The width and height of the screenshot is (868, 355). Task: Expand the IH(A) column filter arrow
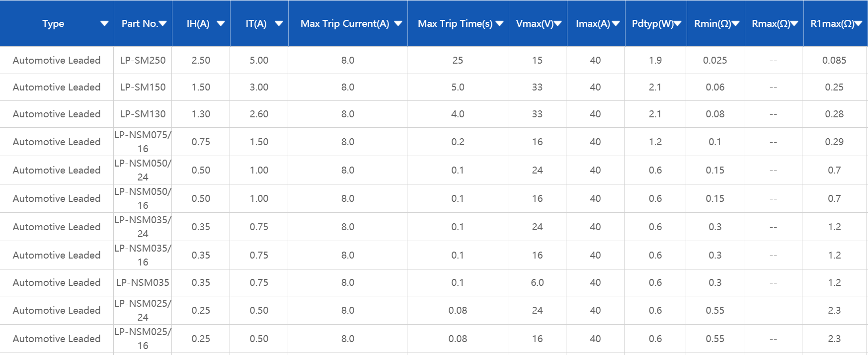click(x=221, y=23)
